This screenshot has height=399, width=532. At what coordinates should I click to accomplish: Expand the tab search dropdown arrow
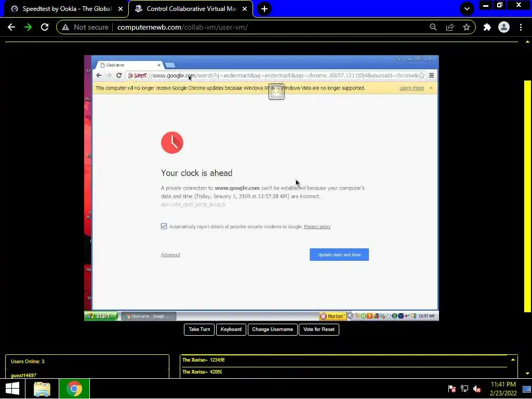pyautogui.click(x=467, y=9)
